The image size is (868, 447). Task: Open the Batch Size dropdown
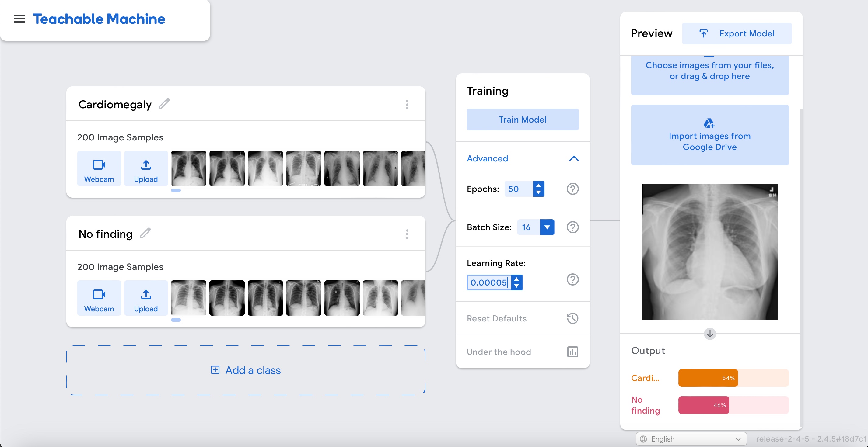pos(547,227)
